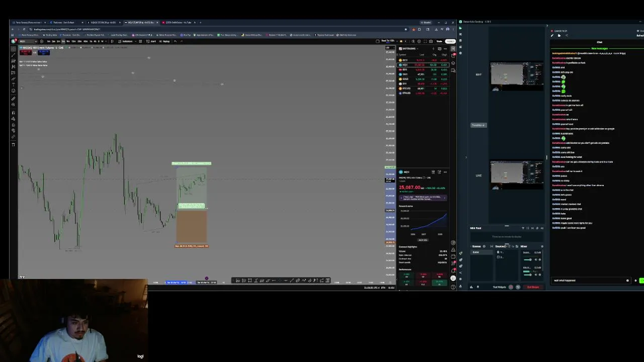Toggle magnet mode in left toolbar
Screen dimensions: 644x362
tap(14, 113)
